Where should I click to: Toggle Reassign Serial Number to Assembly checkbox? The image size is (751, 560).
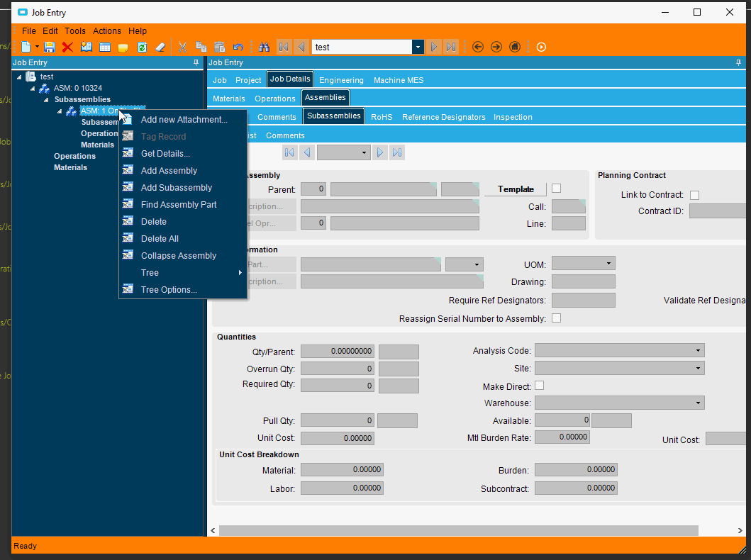point(556,318)
